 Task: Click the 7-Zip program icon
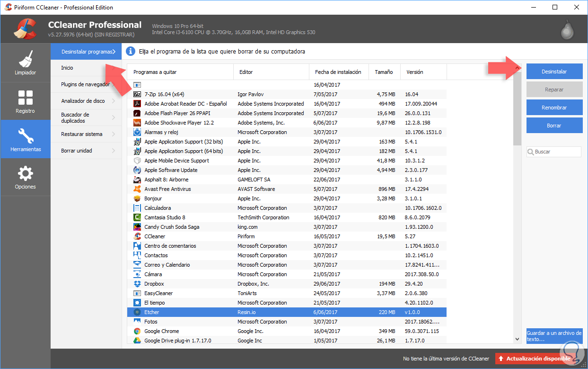137,94
